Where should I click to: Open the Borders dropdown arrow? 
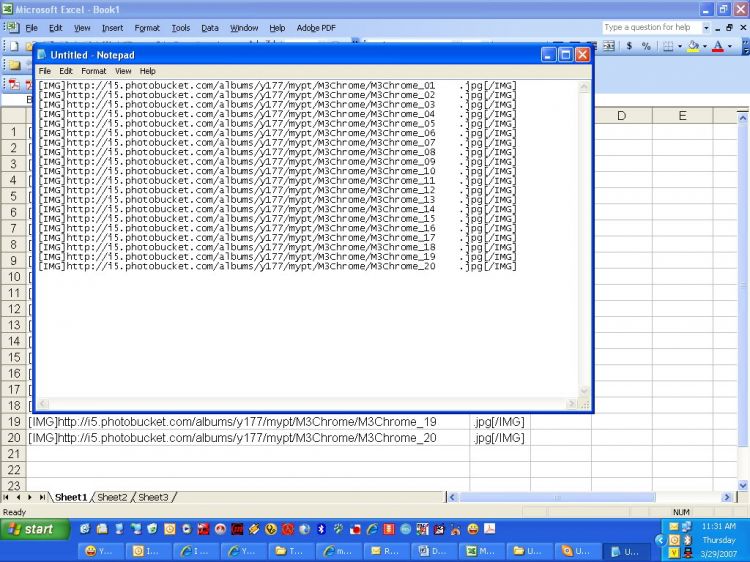coord(680,46)
